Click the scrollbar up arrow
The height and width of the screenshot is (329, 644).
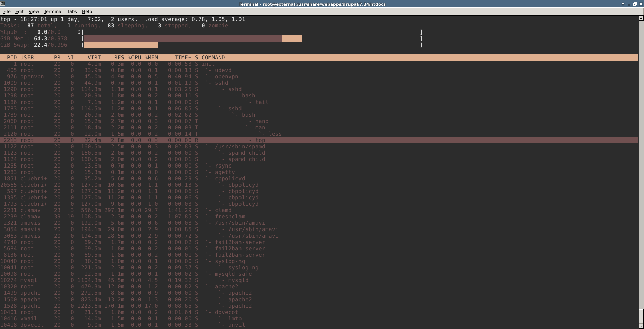coord(641,18)
